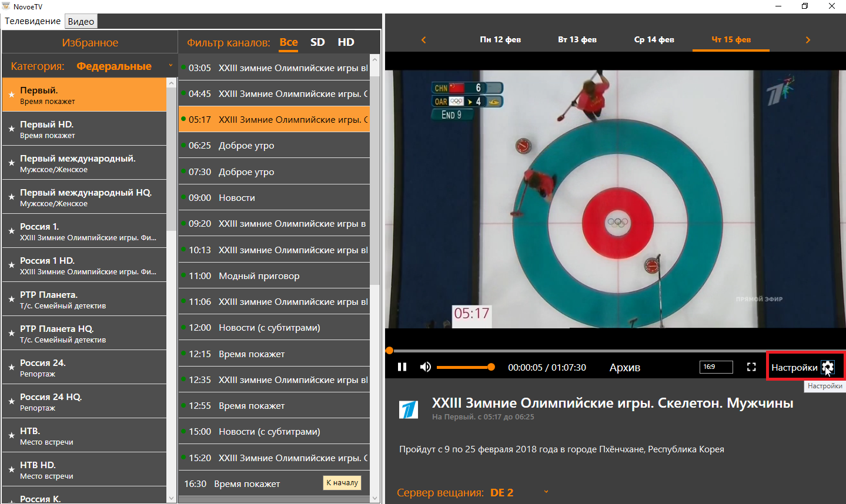Screen dimensions: 846x504
Task: Open the 16:9 aspect ratio dropdown
Action: (716, 367)
